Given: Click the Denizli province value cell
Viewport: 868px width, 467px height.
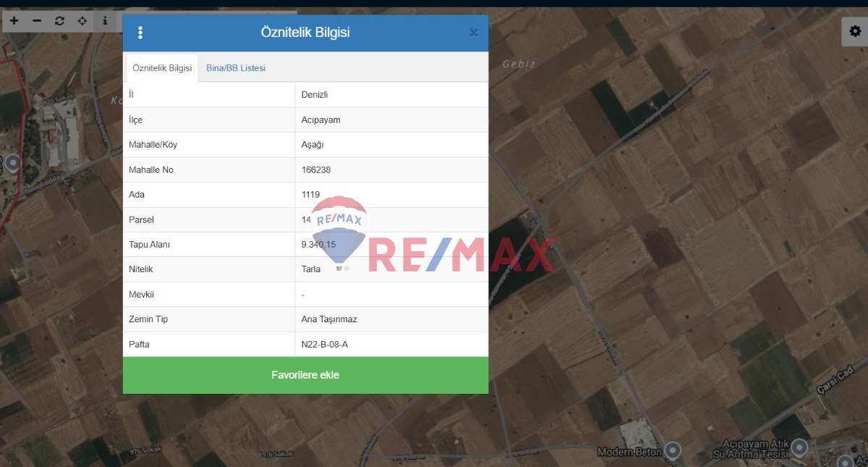Looking at the screenshot, I should pyautogui.click(x=315, y=95).
